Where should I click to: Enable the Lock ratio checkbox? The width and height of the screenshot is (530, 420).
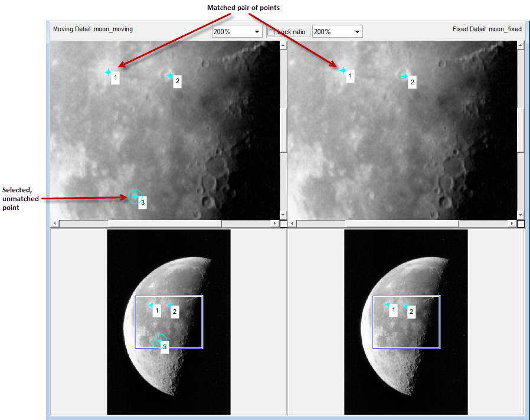pos(273,31)
